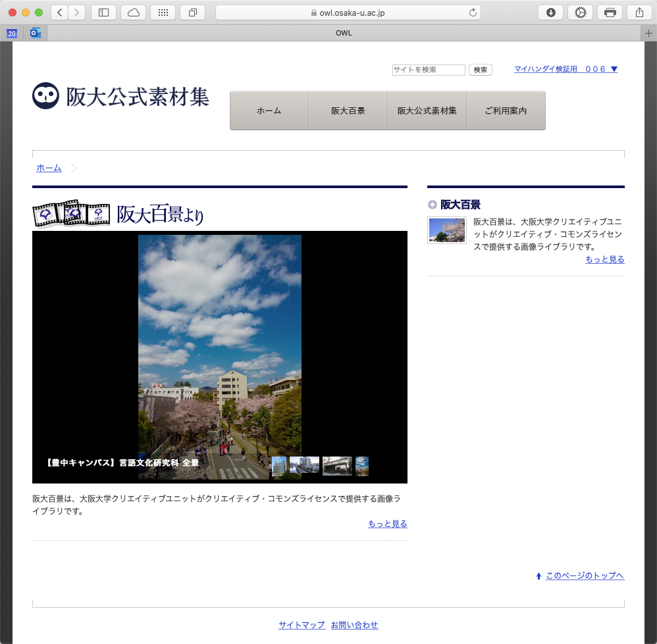Click もっと見る link in 阪大百景 sidebar

tap(604, 260)
